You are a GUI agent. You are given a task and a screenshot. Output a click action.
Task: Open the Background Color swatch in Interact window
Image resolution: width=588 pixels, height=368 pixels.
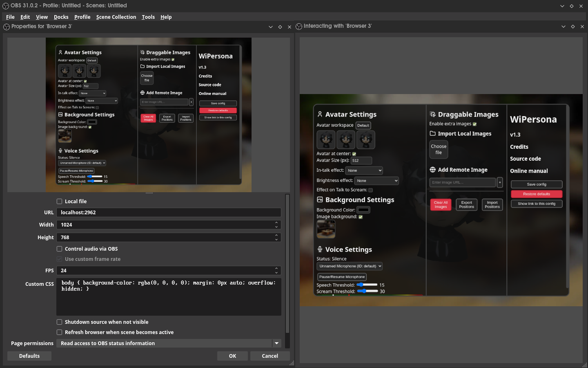(363, 210)
